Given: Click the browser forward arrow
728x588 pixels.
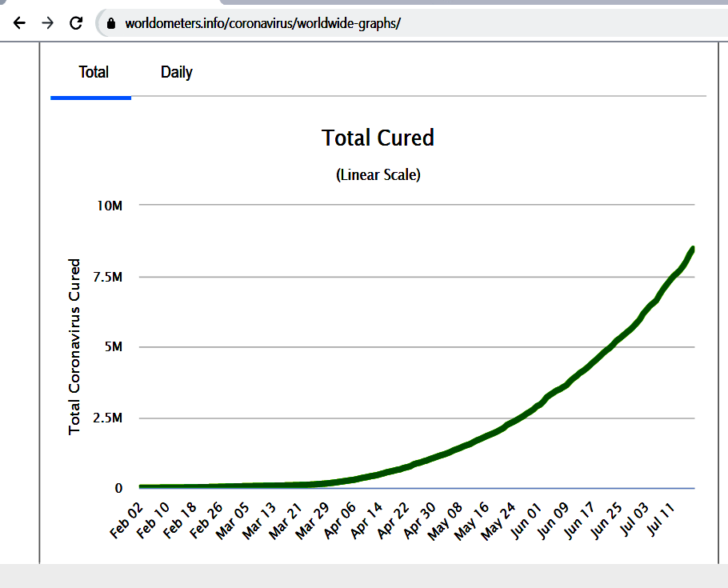Looking at the screenshot, I should pyautogui.click(x=47, y=22).
